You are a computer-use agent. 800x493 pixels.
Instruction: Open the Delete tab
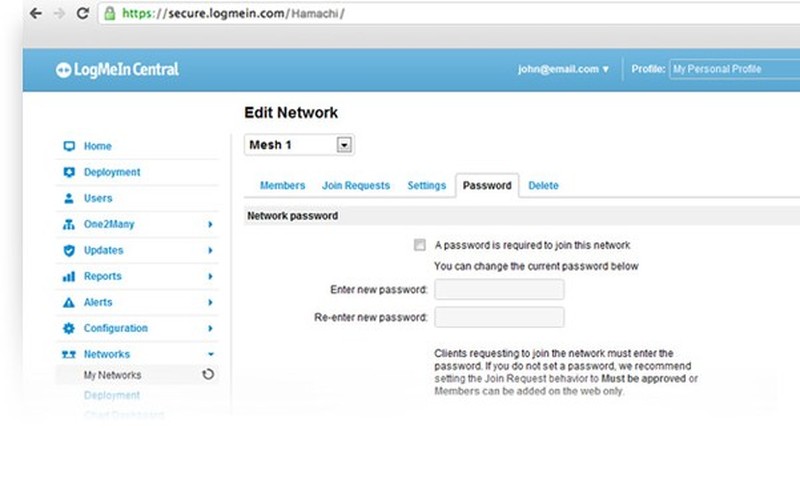pyautogui.click(x=543, y=186)
